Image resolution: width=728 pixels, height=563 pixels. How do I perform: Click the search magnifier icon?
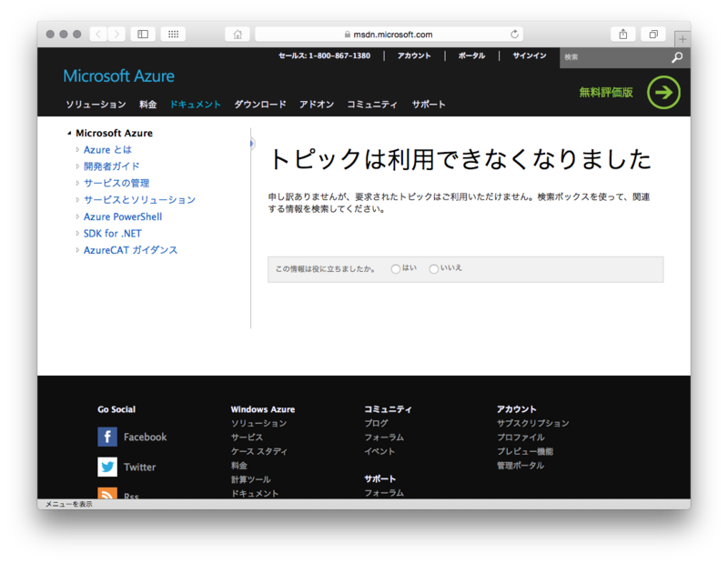tap(677, 57)
